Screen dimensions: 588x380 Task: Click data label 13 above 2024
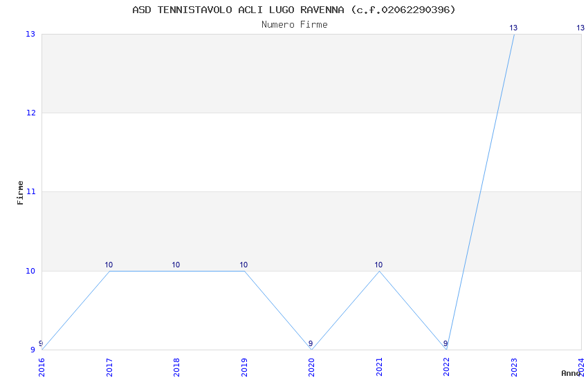tap(580, 28)
